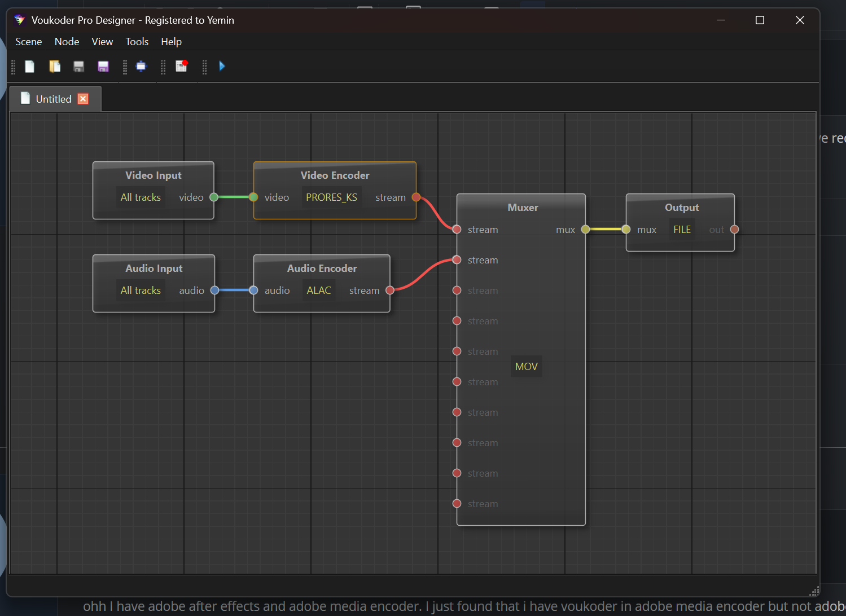
Task: Click PRORES_KS in the Video Encoder node
Action: [331, 197]
